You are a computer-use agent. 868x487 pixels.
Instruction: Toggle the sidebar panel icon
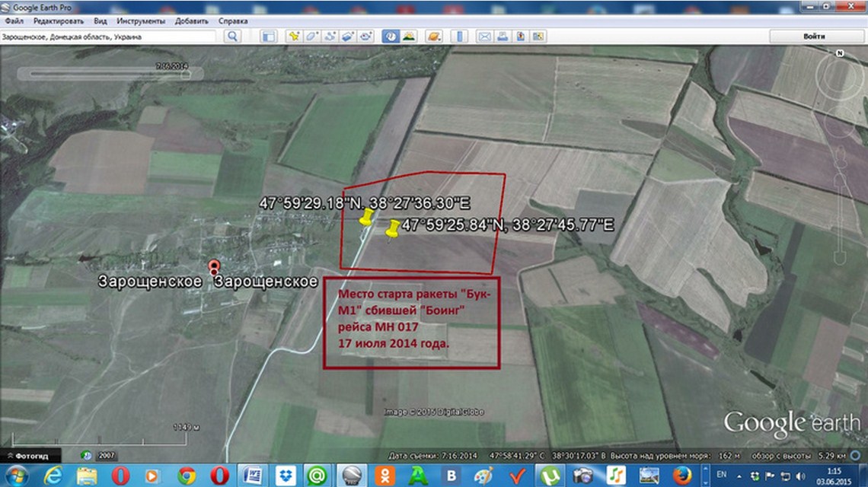[x=269, y=37]
